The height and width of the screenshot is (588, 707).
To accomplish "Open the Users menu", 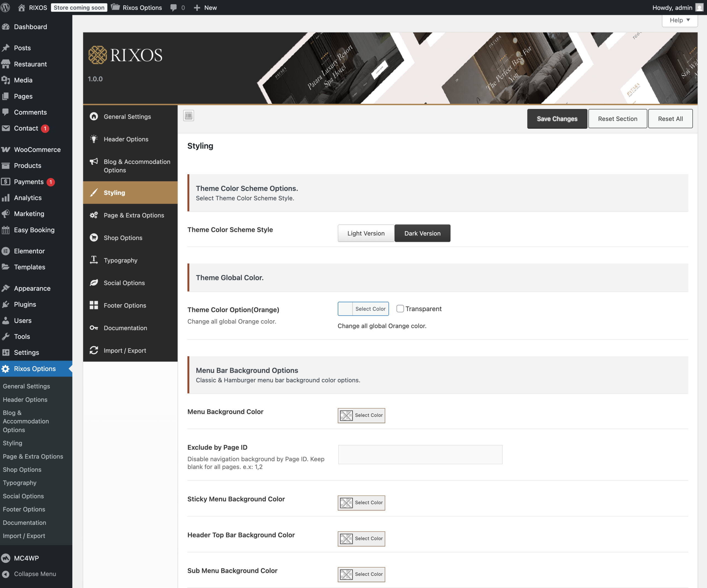I will click(x=36, y=321).
